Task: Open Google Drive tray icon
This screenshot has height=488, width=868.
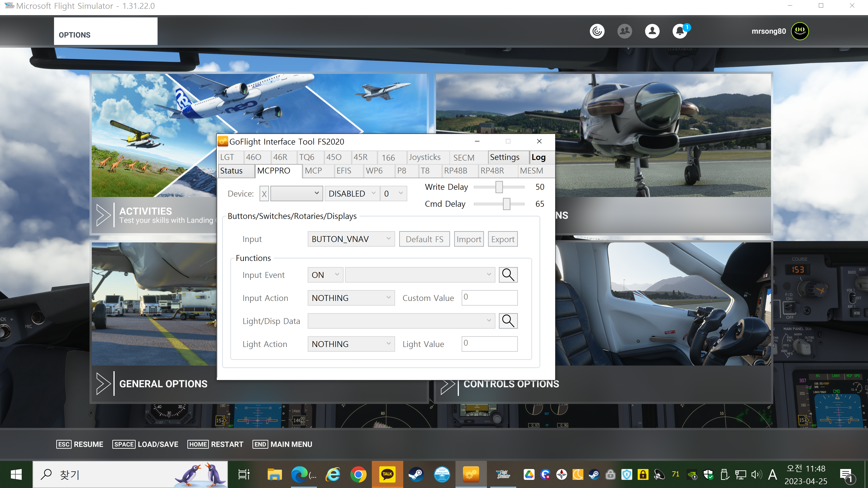Action: 529,474
